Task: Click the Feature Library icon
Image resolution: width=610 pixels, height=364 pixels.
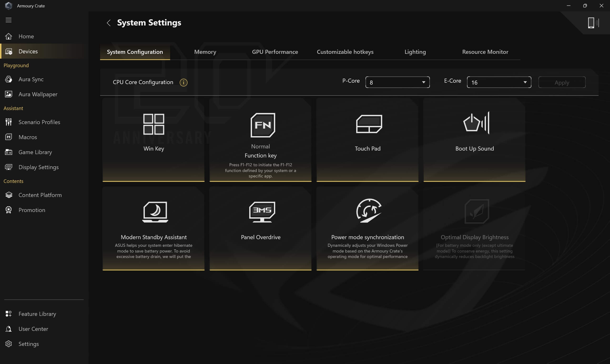Action: pos(9,314)
